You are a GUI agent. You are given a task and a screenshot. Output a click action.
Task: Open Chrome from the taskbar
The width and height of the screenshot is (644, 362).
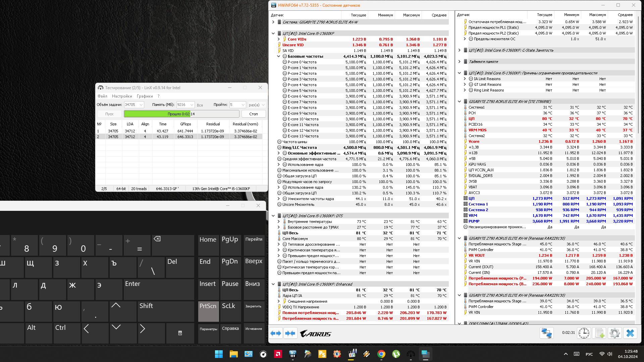[381, 354]
